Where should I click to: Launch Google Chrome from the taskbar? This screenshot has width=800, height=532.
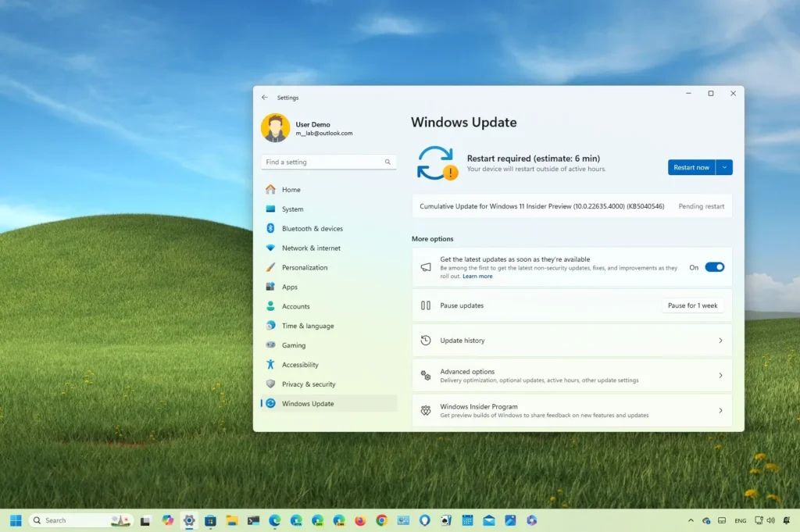click(x=381, y=520)
